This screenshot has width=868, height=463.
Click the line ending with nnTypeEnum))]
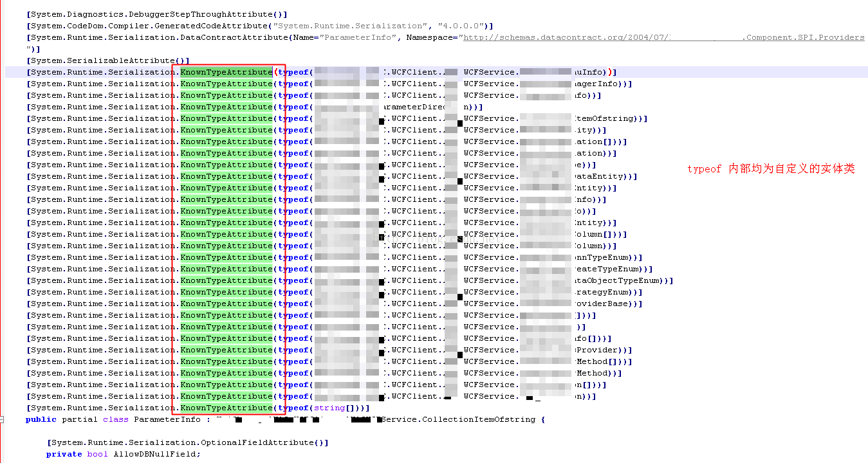335,257
